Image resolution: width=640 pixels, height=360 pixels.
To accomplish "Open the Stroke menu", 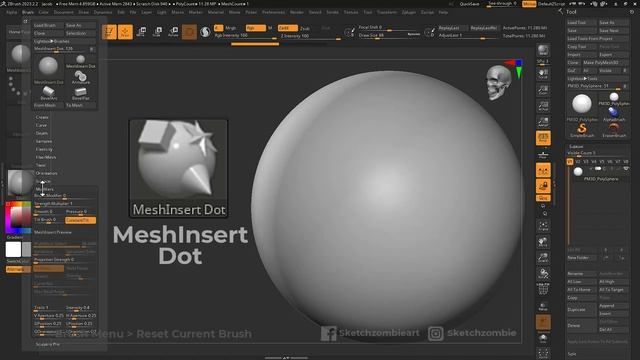I will 332,12.
